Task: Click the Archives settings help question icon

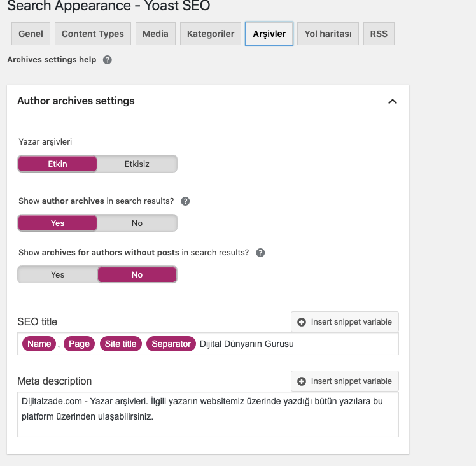Action: (x=107, y=60)
